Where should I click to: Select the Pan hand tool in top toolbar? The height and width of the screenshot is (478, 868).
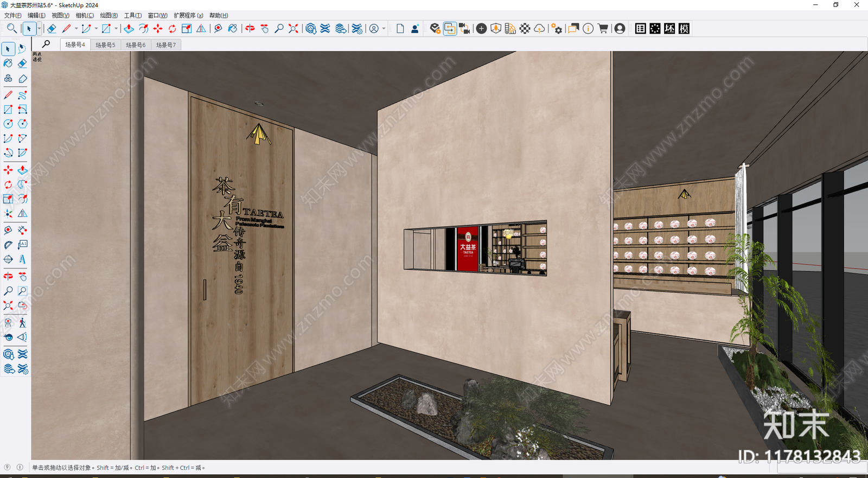265,29
